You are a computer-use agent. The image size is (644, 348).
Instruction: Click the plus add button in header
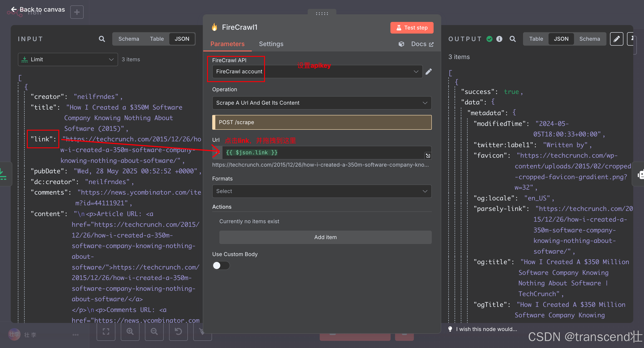[x=77, y=12]
